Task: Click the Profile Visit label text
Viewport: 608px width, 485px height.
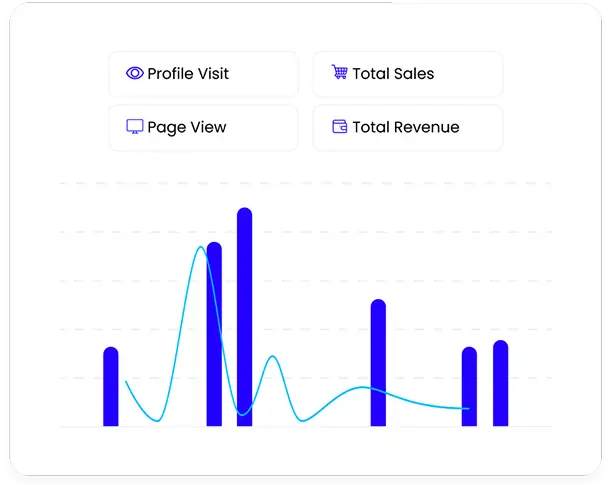Action: click(188, 74)
